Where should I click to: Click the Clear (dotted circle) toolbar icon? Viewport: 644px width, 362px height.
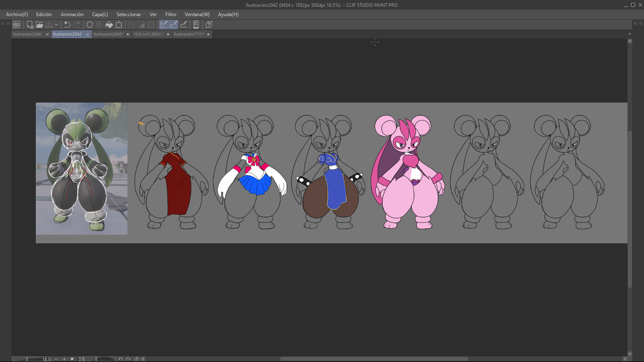[90, 25]
